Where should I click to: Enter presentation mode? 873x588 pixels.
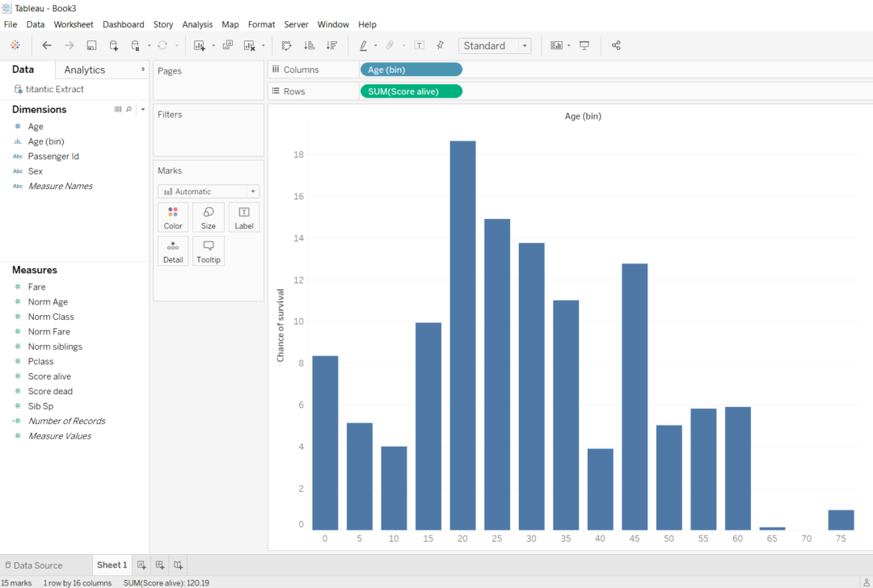[x=584, y=45]
